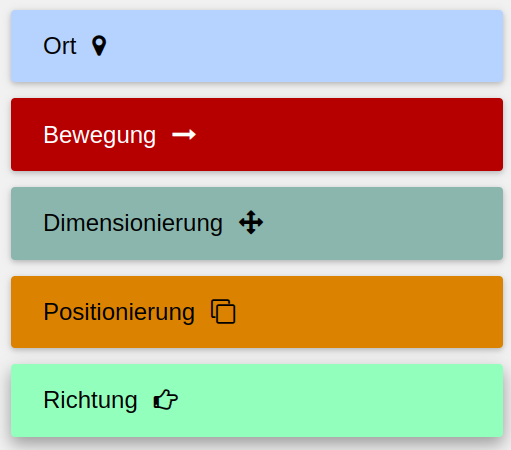Viewport: 511px width, 450px height.
Task: Pick the dark red colored bar
Action: tap(257, 135)
